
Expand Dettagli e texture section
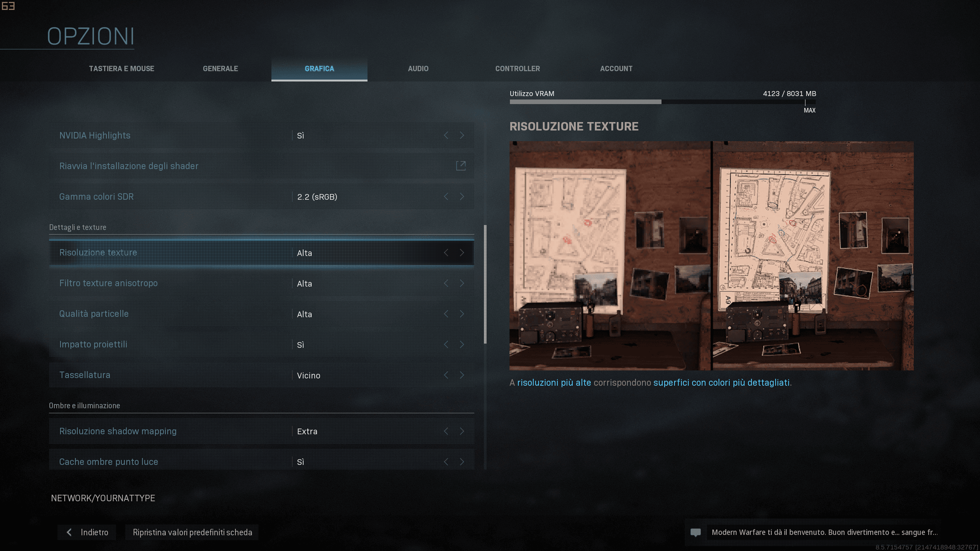click(x=77, y=227)
